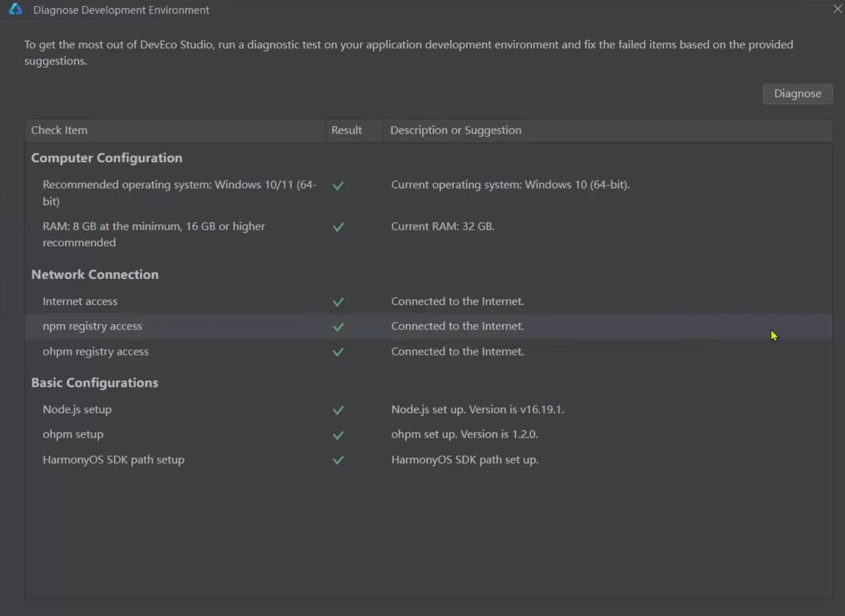Click 'Node.js set up. Version is v16.19.1.'
Viewport: 845px width, 616px height.
478,409
